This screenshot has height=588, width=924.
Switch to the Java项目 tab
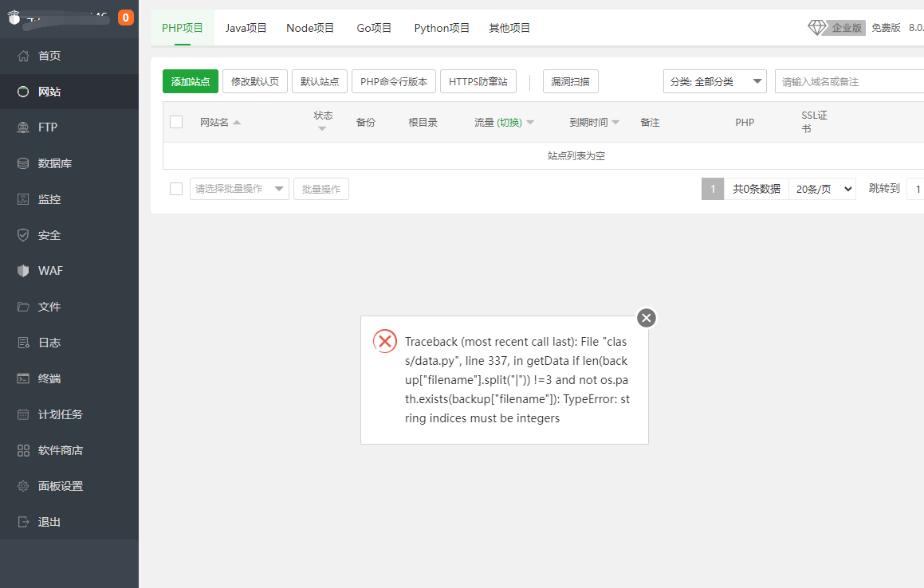pyautogui.click(x=246, y=27)
